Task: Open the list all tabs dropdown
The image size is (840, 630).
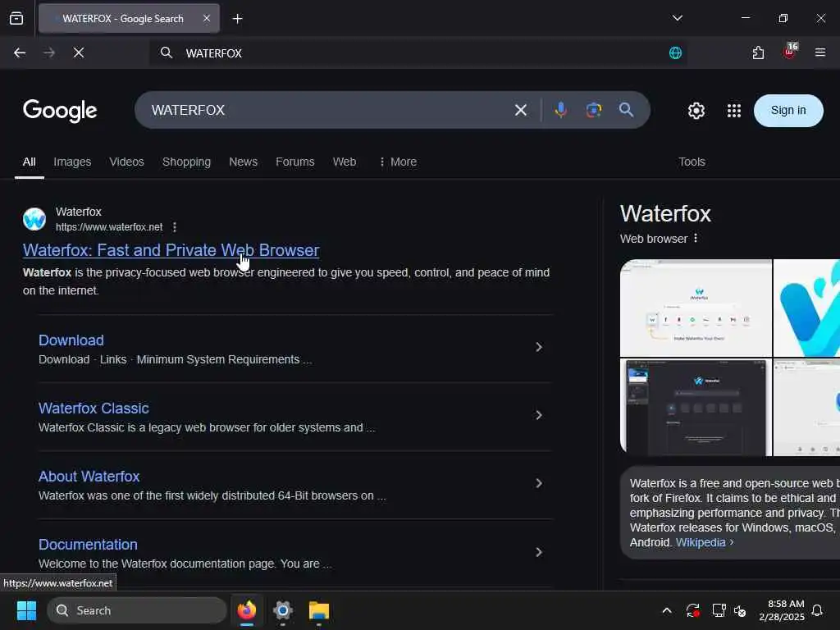Action: coord(677,18)
